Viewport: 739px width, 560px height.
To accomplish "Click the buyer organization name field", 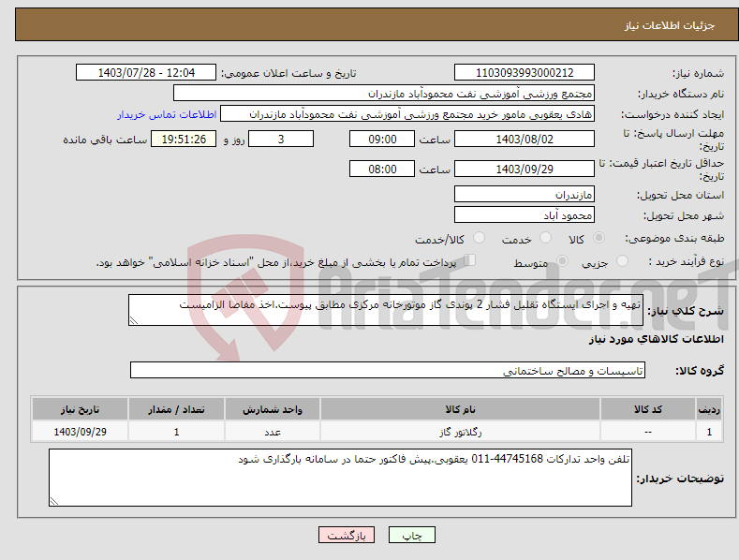I will pos(384,94).
